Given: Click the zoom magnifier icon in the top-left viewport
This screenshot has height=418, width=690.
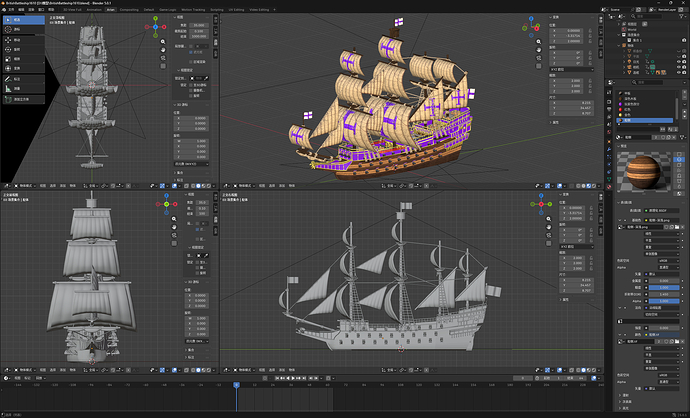Looking at the screenshot, I should [163, 42].
